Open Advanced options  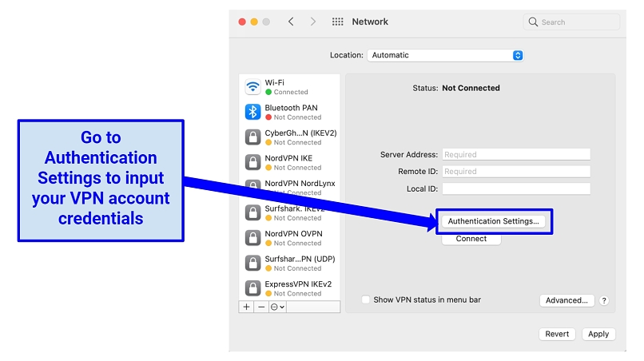point(566,300)
